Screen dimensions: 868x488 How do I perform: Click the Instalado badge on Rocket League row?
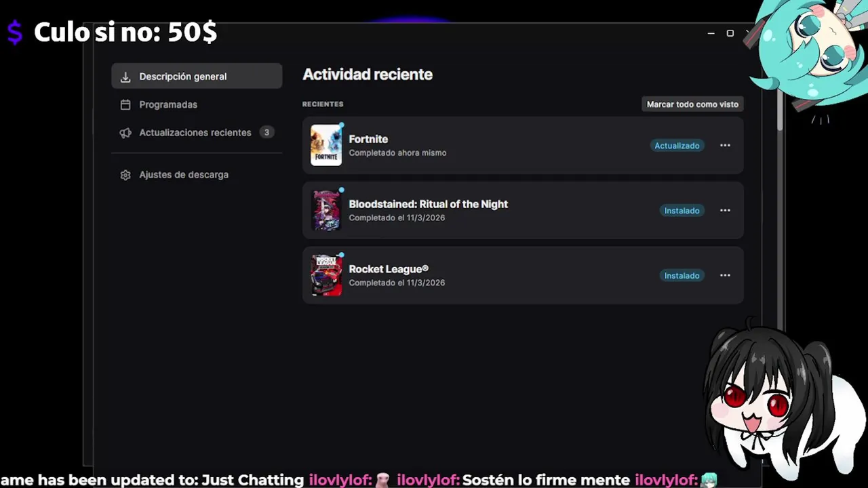tap(682, 276)
